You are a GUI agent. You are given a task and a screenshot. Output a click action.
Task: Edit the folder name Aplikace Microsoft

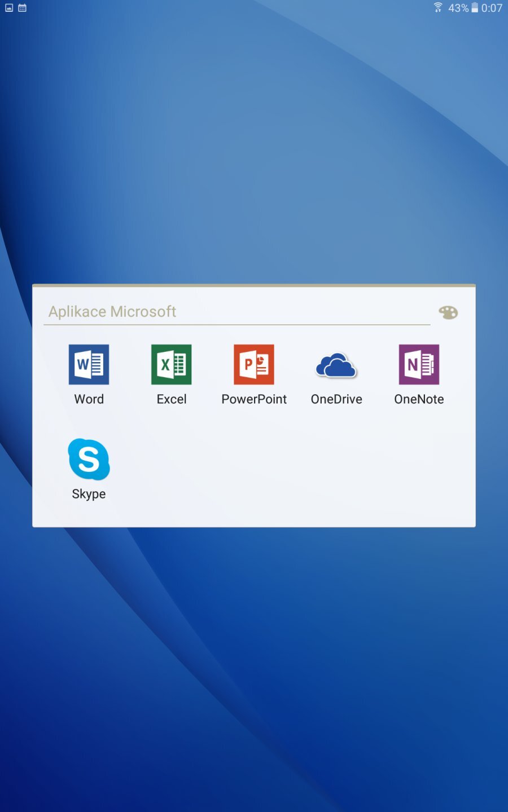(112, 312)
